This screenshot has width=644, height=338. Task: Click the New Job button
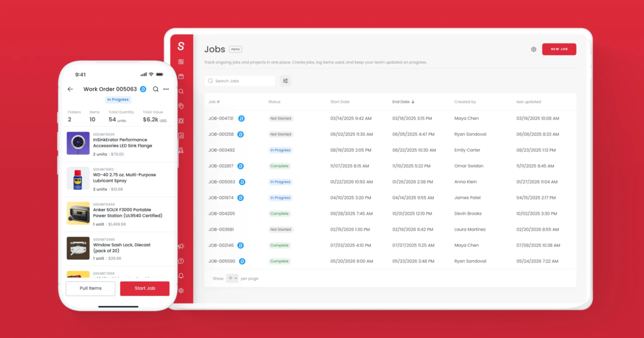(559, 49)
